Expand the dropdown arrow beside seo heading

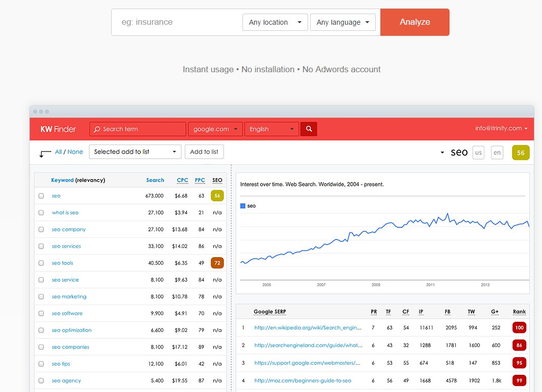coord(442,153)
